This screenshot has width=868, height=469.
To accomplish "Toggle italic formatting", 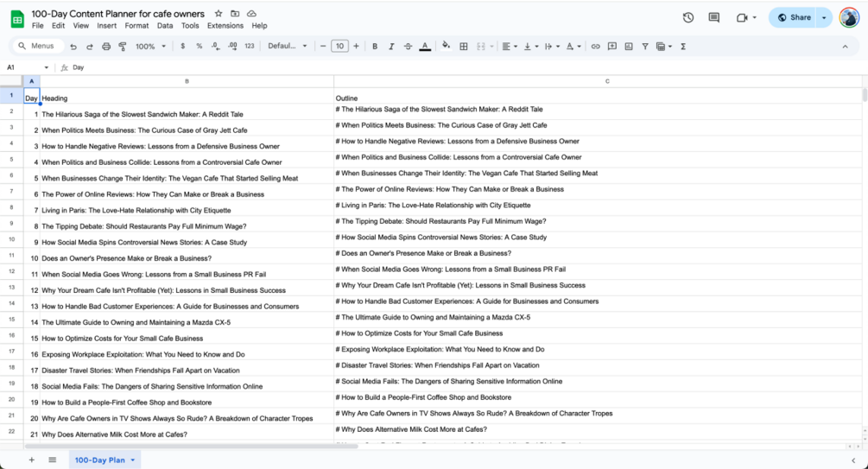I will [x=391, y=47].
